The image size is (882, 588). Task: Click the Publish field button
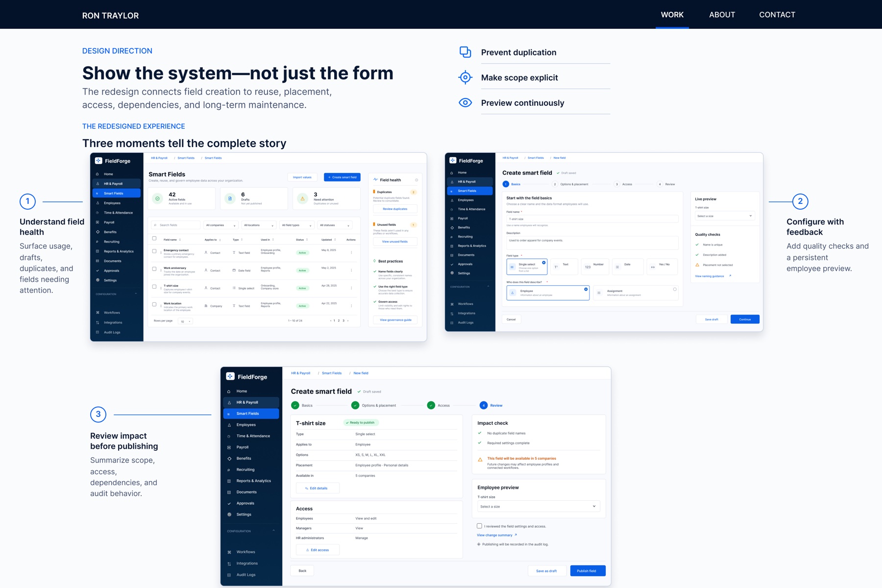[x=588, y=571]
